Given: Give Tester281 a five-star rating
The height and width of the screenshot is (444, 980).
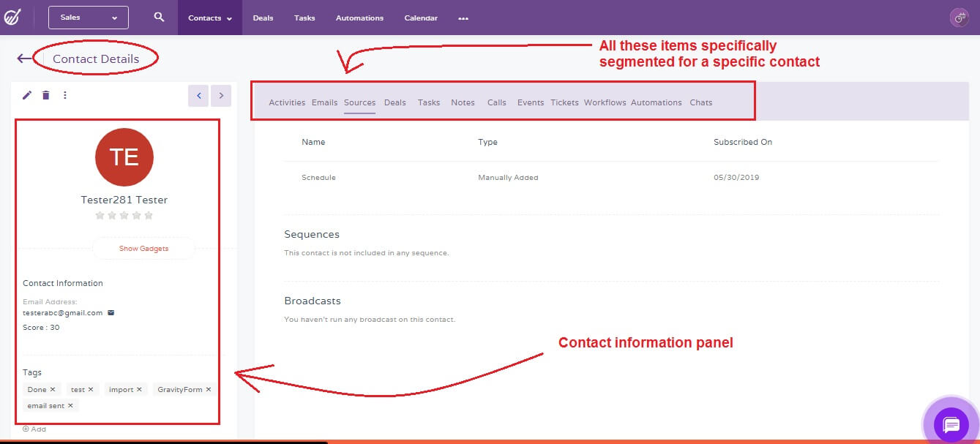Looking at the screenshot, I should [x=149, y=215].
